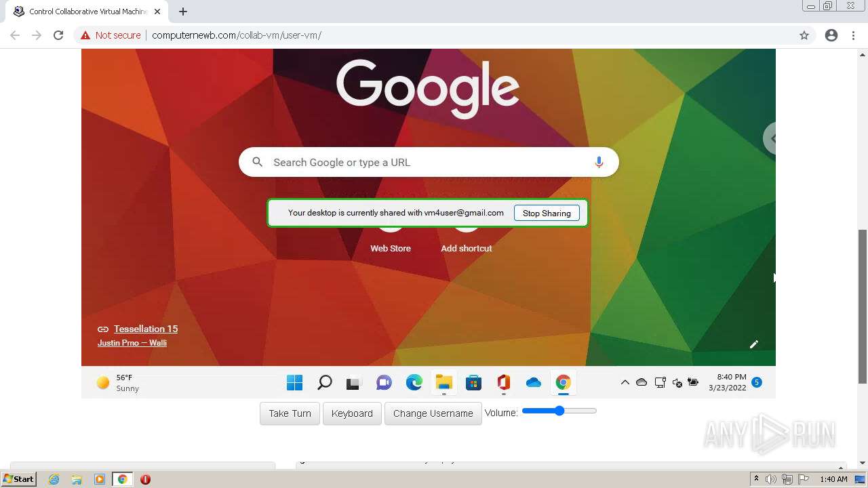Open the on-screen Keyboard button
Screen dimensions: 868x488
coord(352,413)
